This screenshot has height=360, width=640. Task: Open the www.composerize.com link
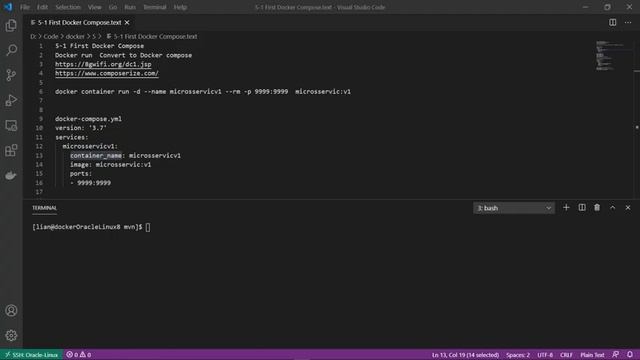(107, 73)
